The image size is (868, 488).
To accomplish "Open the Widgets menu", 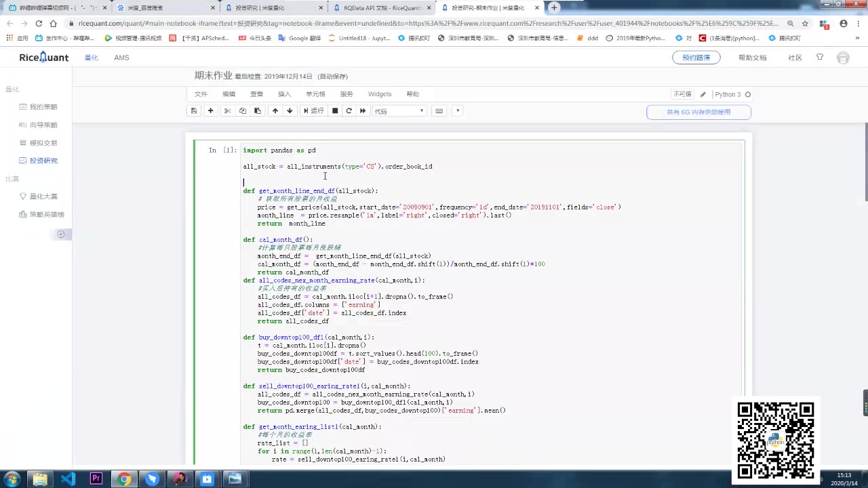I will (x=380, y=94).
